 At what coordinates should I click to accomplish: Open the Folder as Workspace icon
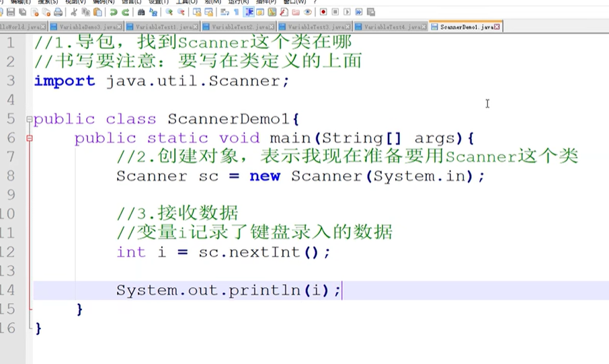[296, 12]
